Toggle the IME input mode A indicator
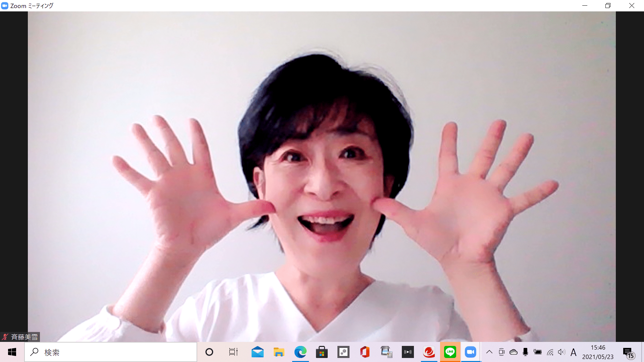The width and height of the screenshot is (644, 362). [573, 352]
